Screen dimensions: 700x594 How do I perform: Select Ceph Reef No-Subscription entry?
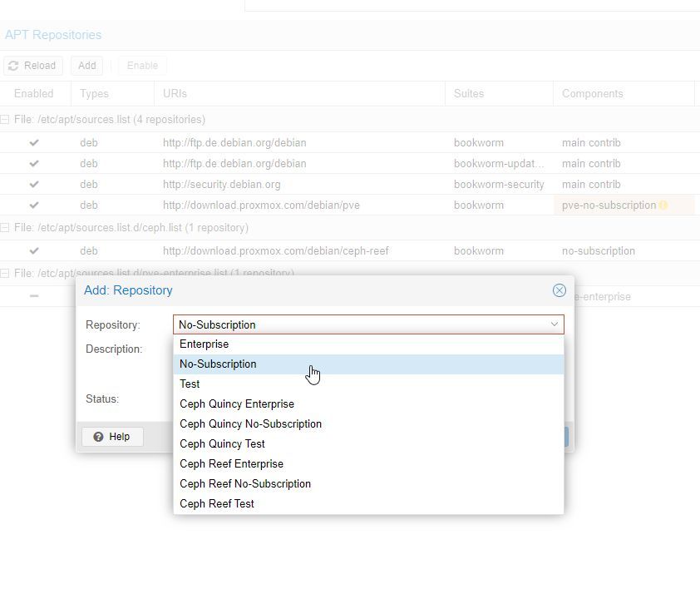point(368,483)
